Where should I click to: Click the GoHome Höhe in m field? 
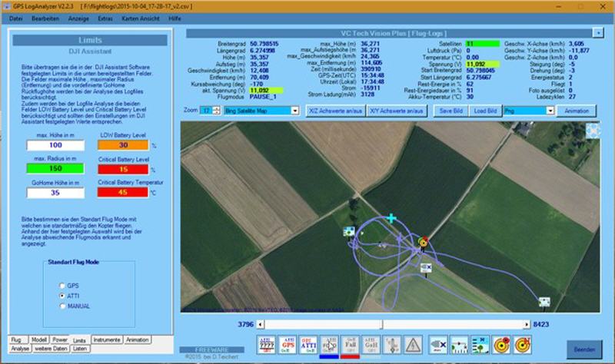click(x=55, y=193)
